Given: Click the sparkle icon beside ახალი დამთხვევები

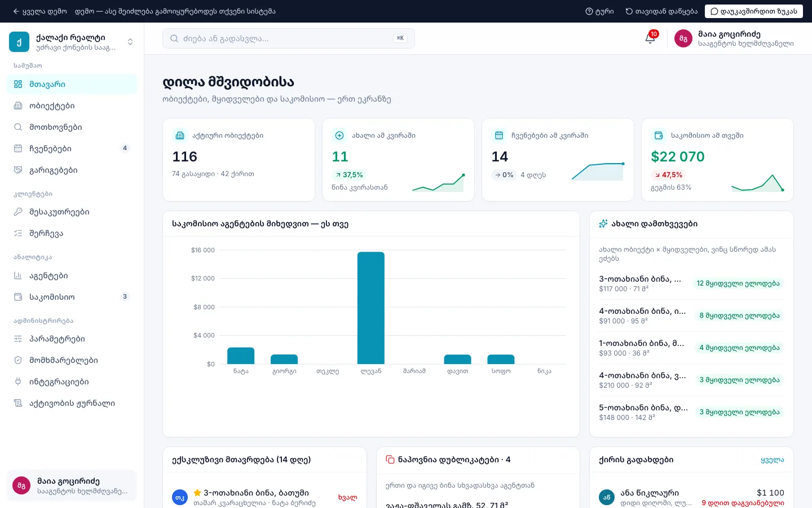Looking at the screenshot, I should pos(603,224).
